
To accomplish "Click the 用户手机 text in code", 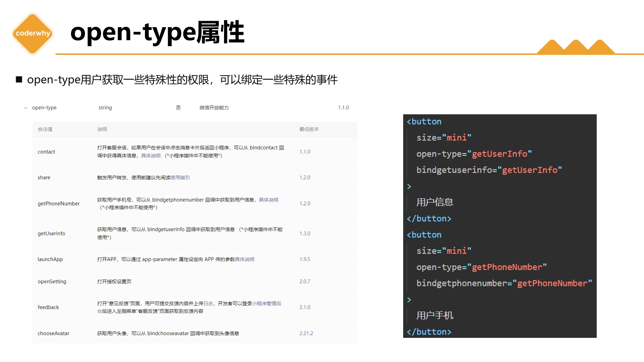I will (435, 315).
